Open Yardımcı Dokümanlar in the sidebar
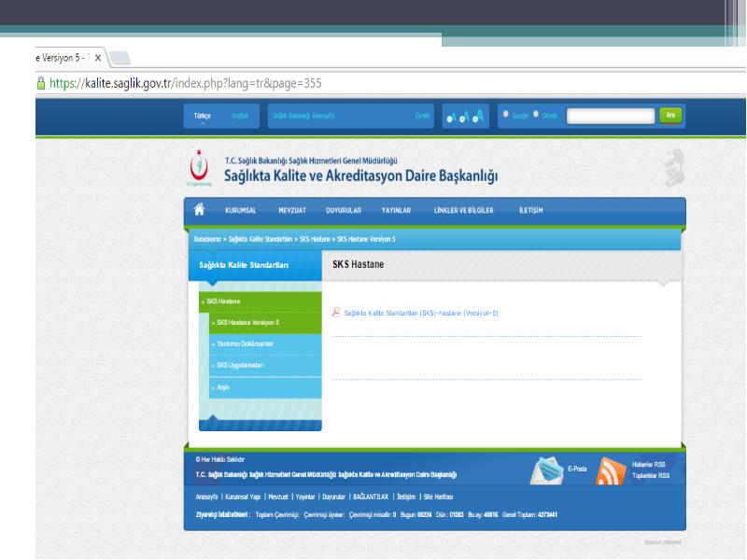 (x=265, y=343)
